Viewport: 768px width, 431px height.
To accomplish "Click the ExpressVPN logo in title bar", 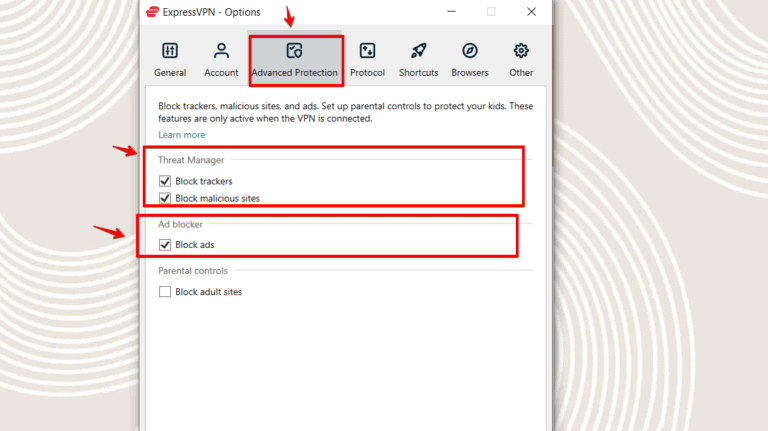I will tap(152, 12).
